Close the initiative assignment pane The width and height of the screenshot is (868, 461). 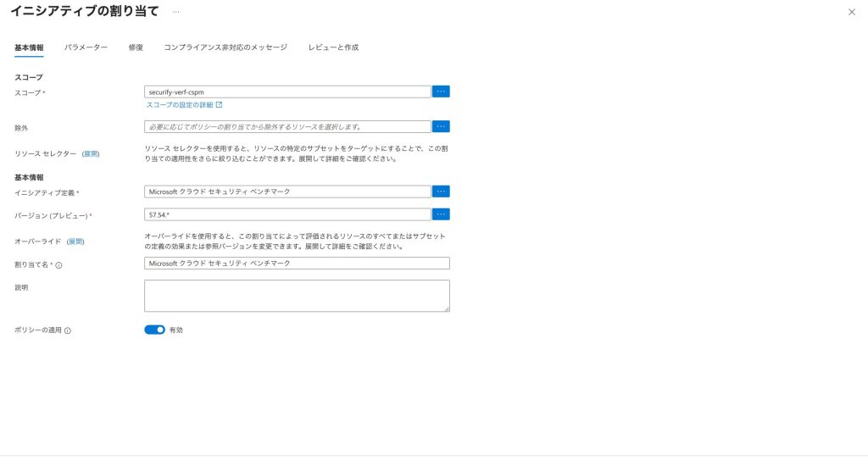pyautogui.click(x=852, y=12)
